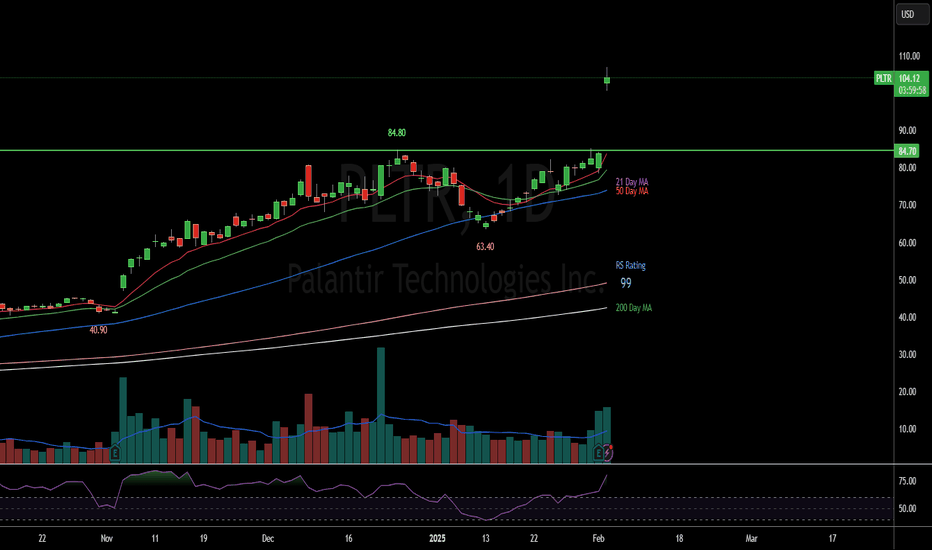
Task: Click the Dec date axis label
Action: (x=268, y=539)
